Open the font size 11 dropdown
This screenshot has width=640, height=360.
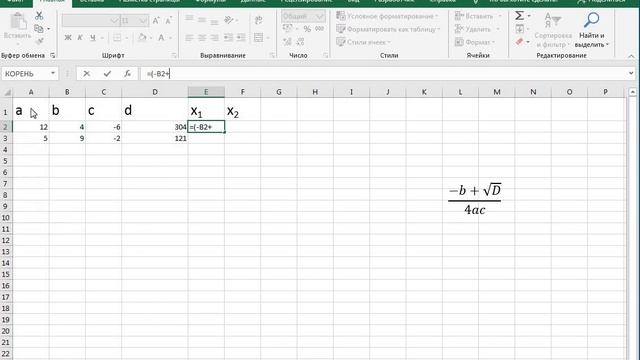pos(143,20)
